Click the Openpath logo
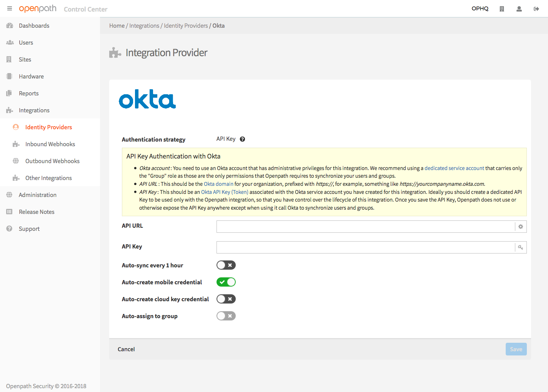 click(38, 9)
